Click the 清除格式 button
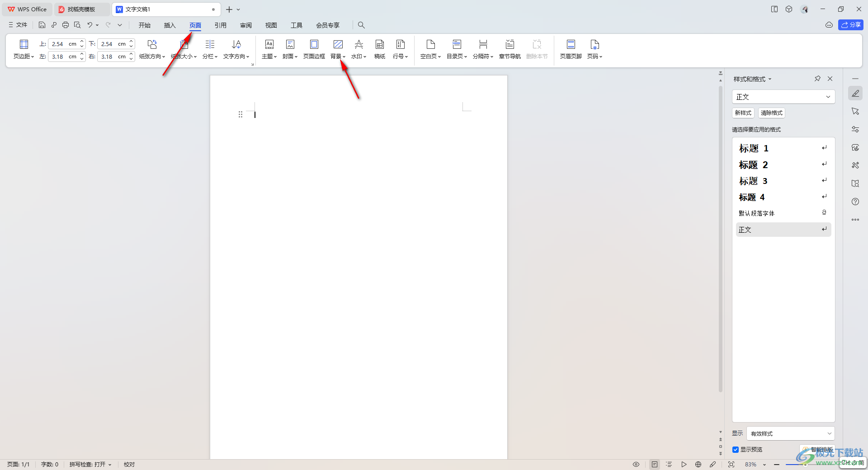868x470 pixels. [x=771, y=113]
